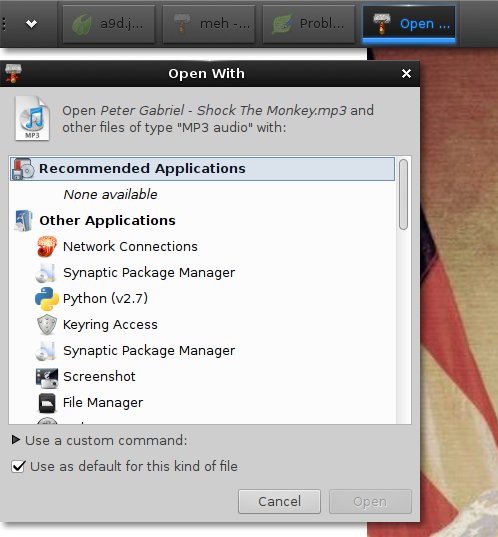
Task: Click the Keyring Access shield icon
Action: click(47, 324)
